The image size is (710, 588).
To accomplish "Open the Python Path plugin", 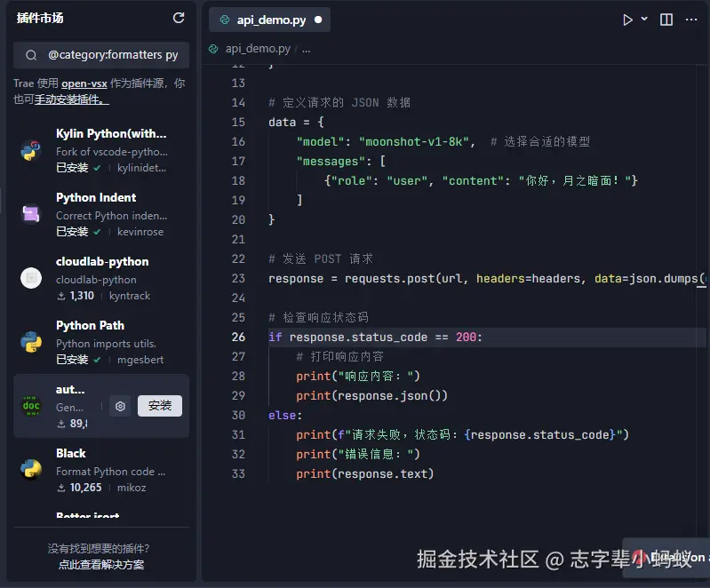I will coord(101,342).
